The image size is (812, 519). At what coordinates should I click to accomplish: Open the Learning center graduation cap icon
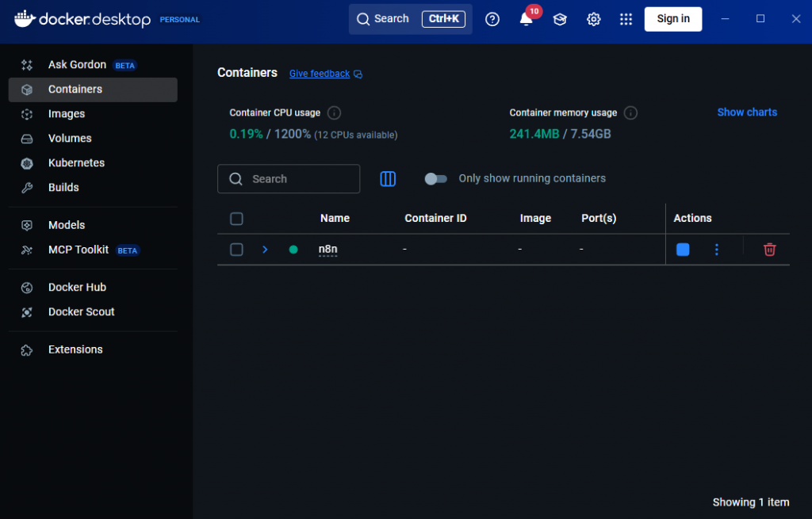click(560, 19)
